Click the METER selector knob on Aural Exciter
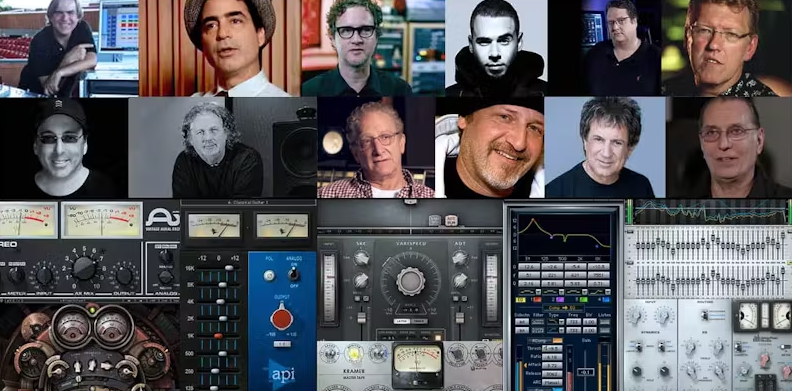The width and height of the screenshot is (792, 391). 16,275
